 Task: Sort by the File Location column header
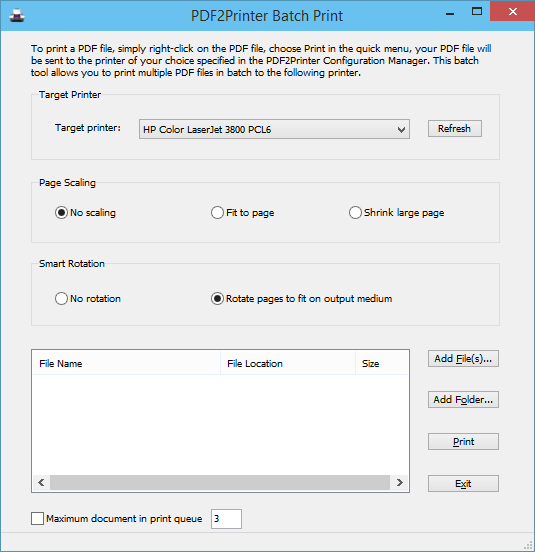click(288, 363)
